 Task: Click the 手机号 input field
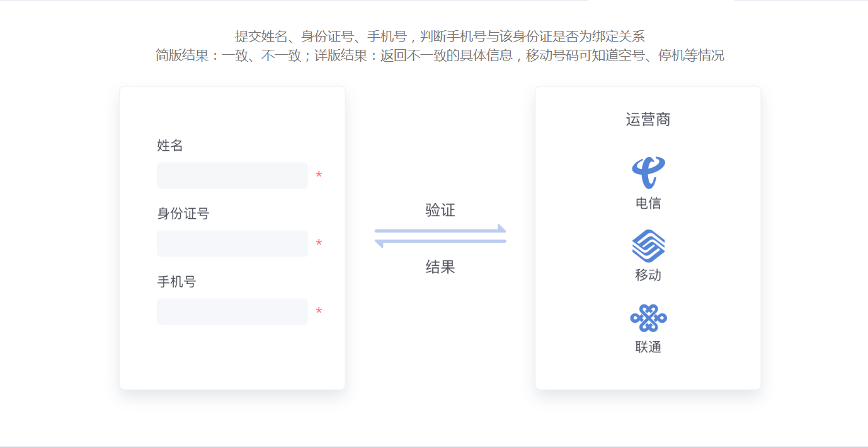(232, 311)
